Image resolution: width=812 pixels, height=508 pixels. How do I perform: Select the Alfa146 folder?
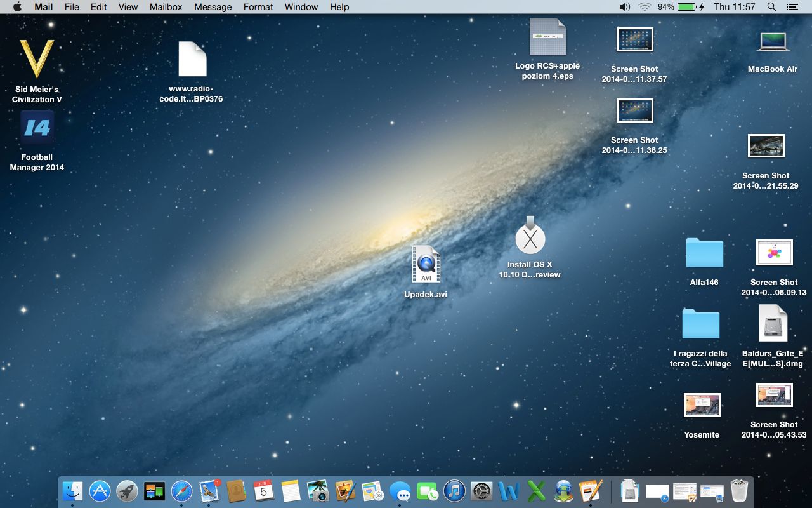(x=704, y=261)
